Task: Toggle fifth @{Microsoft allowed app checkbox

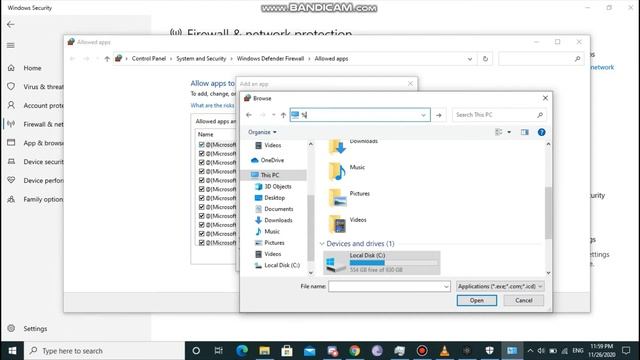Action: click(x=202, y=180)
